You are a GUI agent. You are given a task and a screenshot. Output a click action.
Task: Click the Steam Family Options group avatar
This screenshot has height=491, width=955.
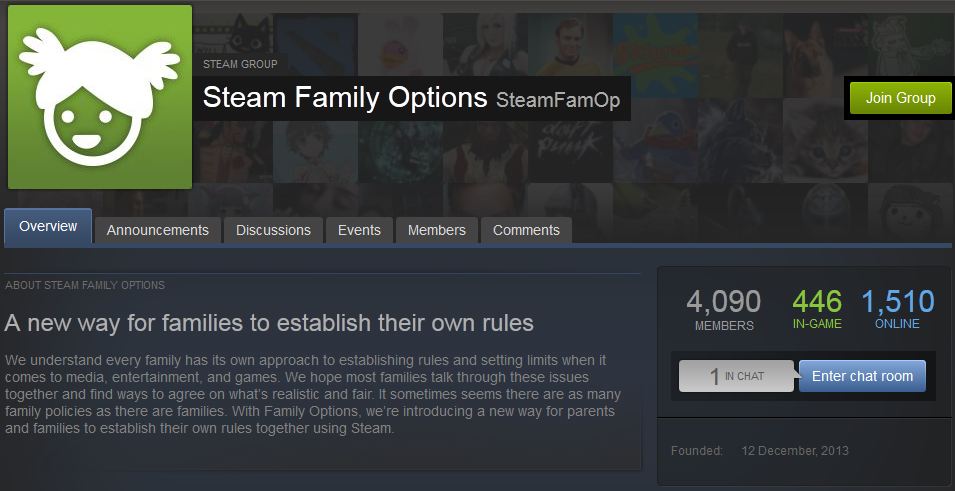tap(99, 97)
